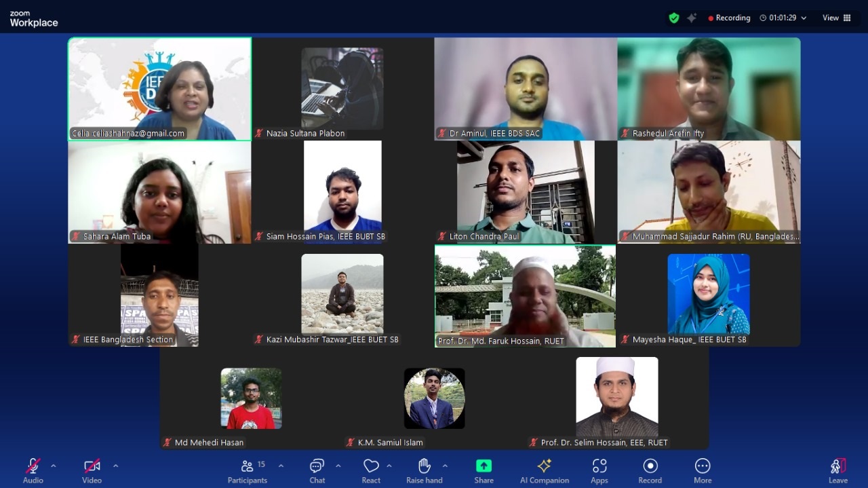This screenshot has width=868, height=488.
Task: Select Prof. Dr. Selim Hossain's video tile
Action: click(617, 398)
